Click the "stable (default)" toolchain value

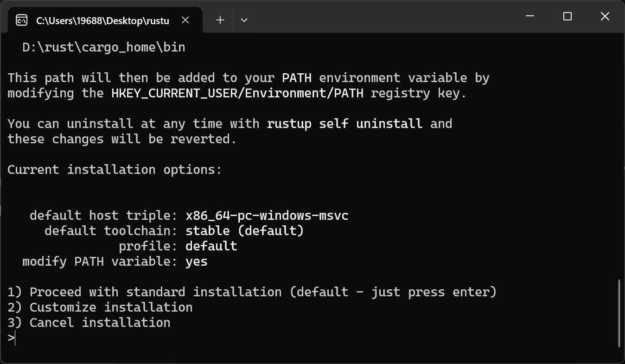point(244,231)
